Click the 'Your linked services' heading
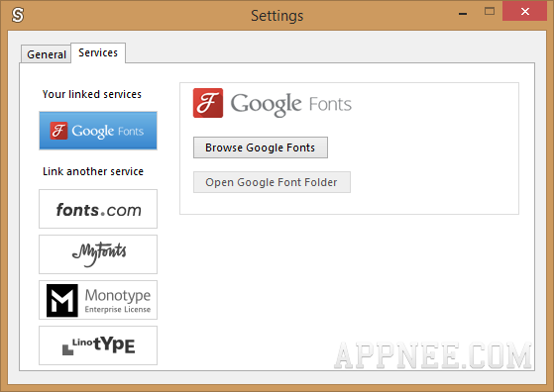The image size is (554, 392). 92,94
